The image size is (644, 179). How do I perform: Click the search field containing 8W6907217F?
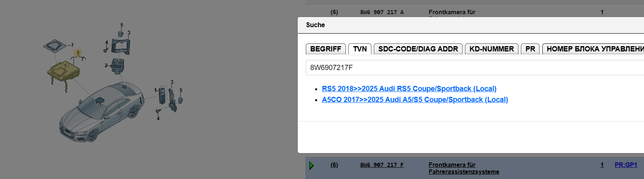click(x=474, y=68)
